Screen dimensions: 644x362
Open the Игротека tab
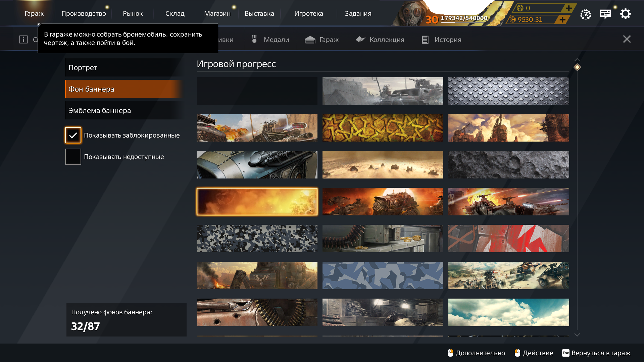pos(308,13)
